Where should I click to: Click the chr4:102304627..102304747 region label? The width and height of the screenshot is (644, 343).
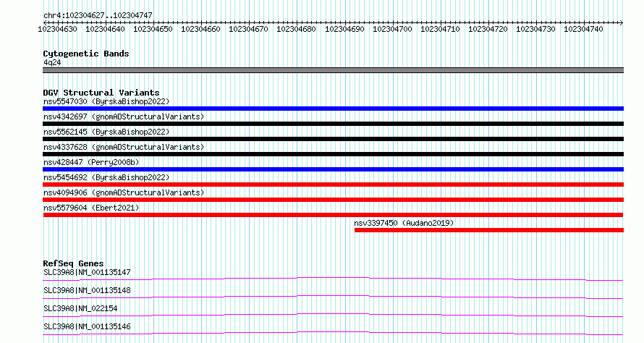[x=98, y=15]
